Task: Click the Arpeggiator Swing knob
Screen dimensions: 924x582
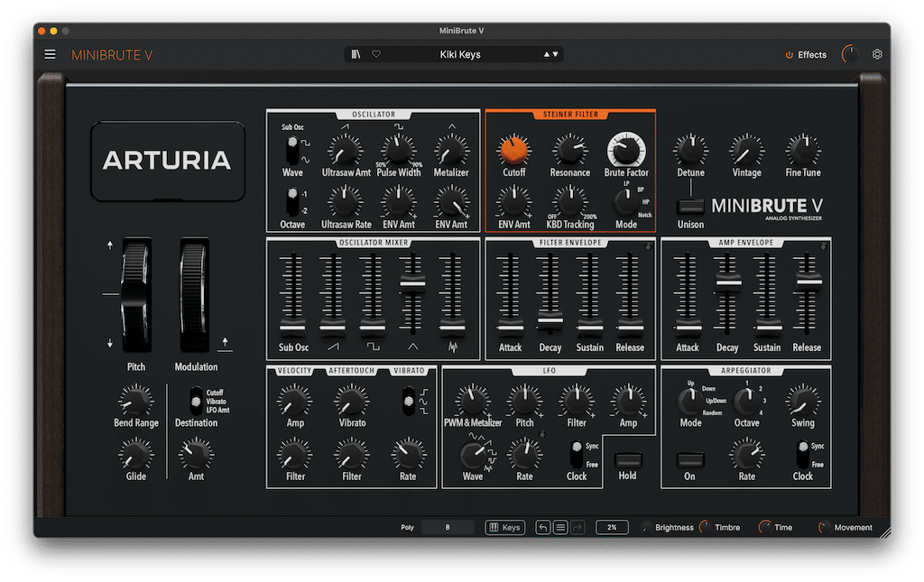Action: [x=802, y=402]
